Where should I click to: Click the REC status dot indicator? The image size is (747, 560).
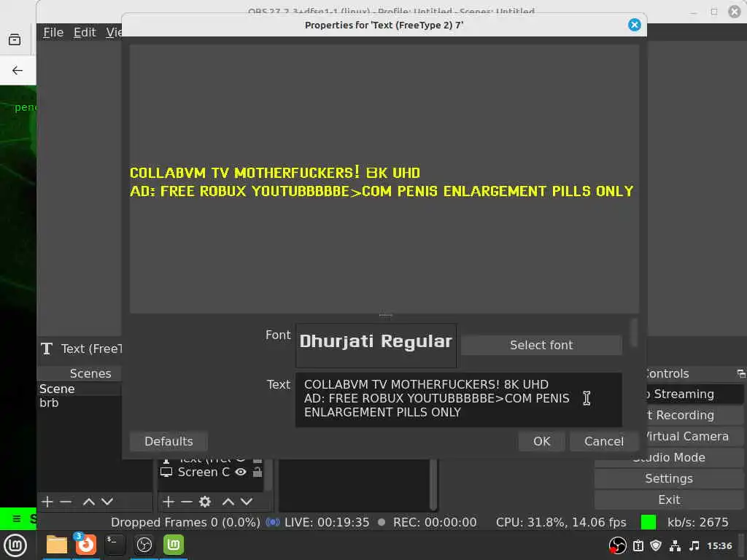click(381, 522)
